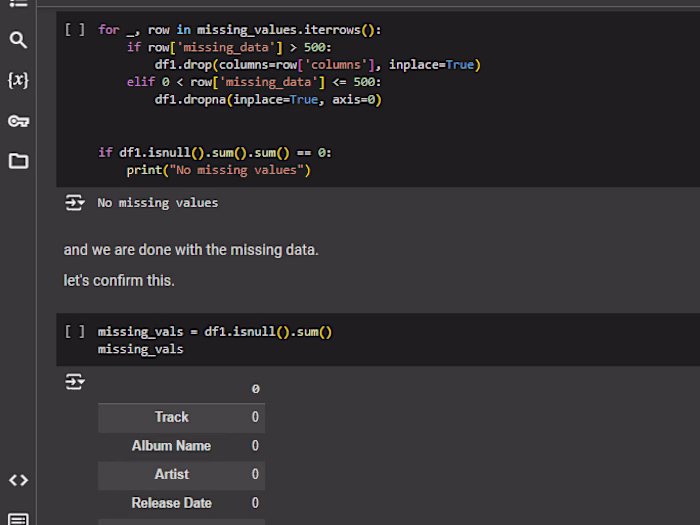The width and height of the screenshot is (700, 525).
Task: Run the missing_vals code cell
Action: coord(75,331)
